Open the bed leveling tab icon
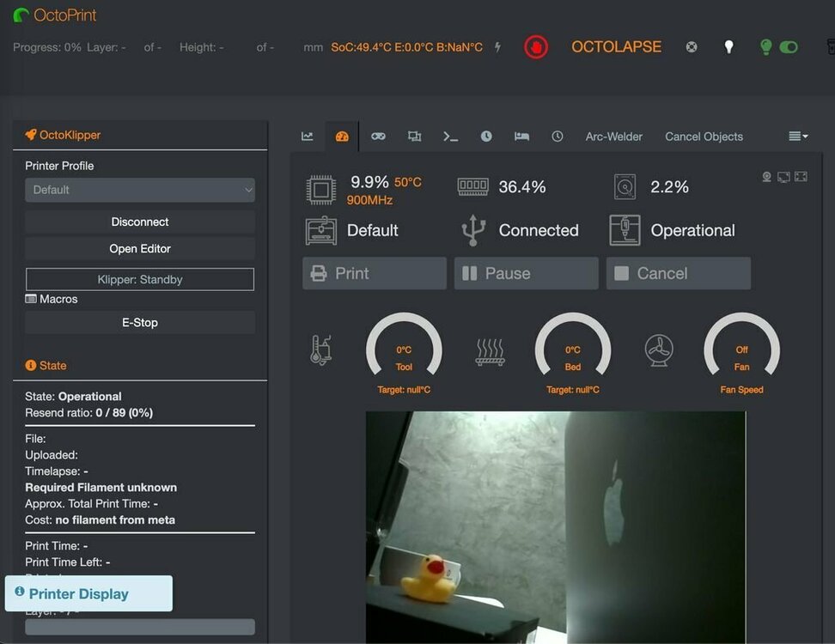This screenshot has height=644, width=835. pyautogui.click(x=521, y=137)
